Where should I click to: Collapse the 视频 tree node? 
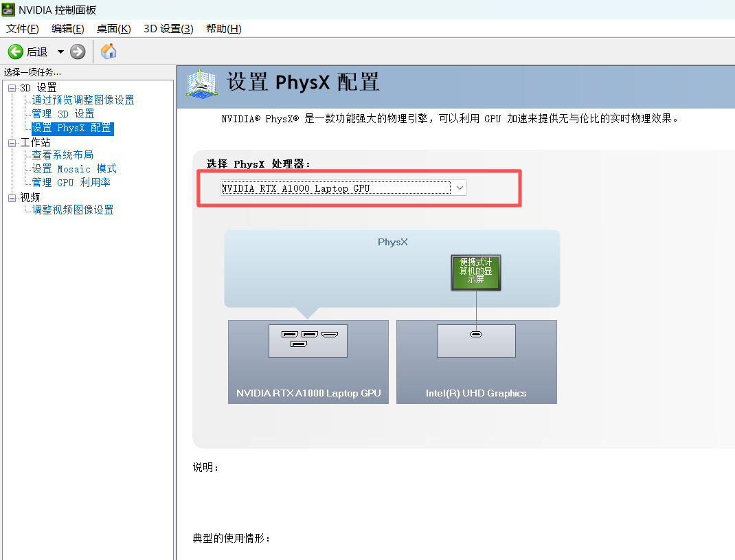(x=12, y=197)
